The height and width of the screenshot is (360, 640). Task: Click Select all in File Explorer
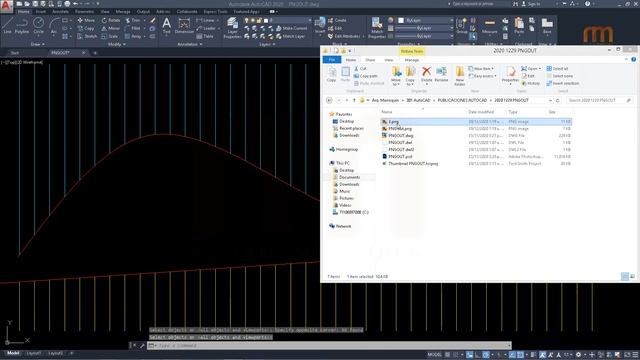click(x=558, y=69)
